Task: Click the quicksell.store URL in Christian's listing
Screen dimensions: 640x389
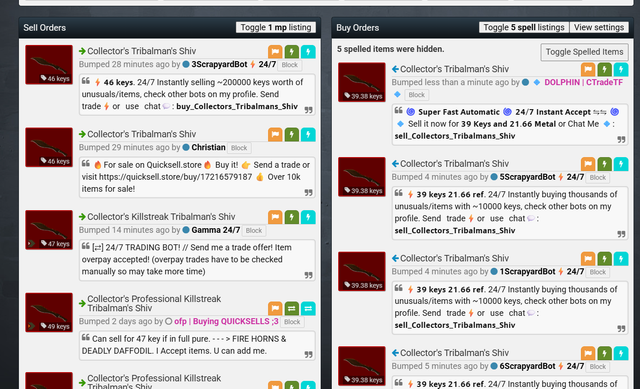Action: pos(176,177)
